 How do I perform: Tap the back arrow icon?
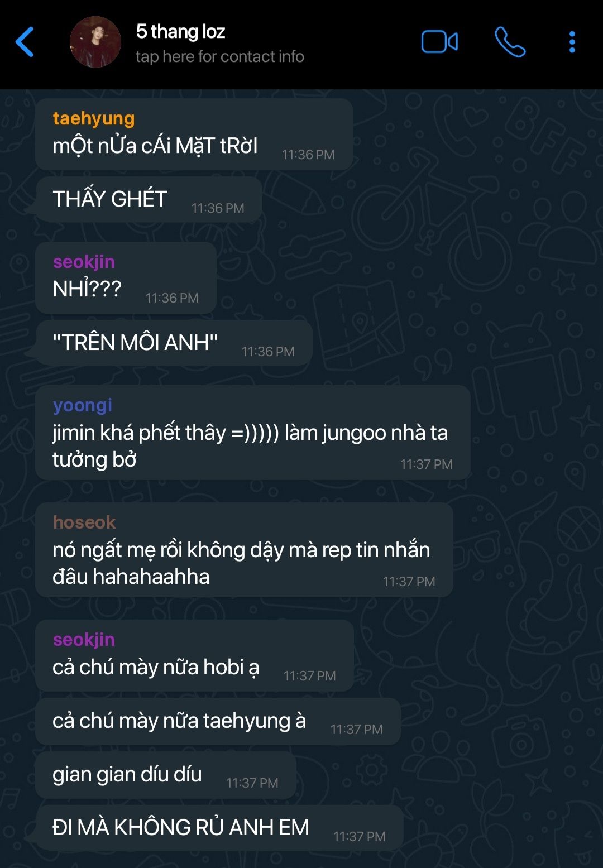25,42
